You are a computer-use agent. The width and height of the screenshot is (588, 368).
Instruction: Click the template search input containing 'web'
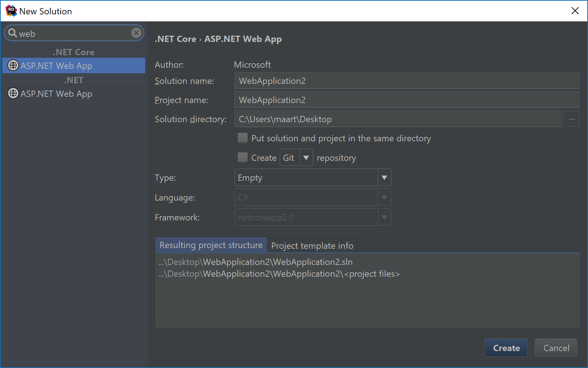click(x=73, y=33)
